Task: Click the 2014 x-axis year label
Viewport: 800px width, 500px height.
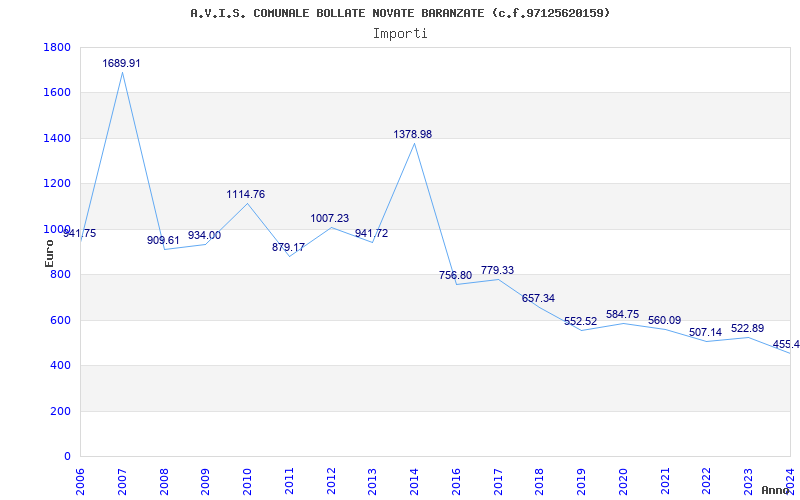Action: pyautogui.click(x=415, y=481)
